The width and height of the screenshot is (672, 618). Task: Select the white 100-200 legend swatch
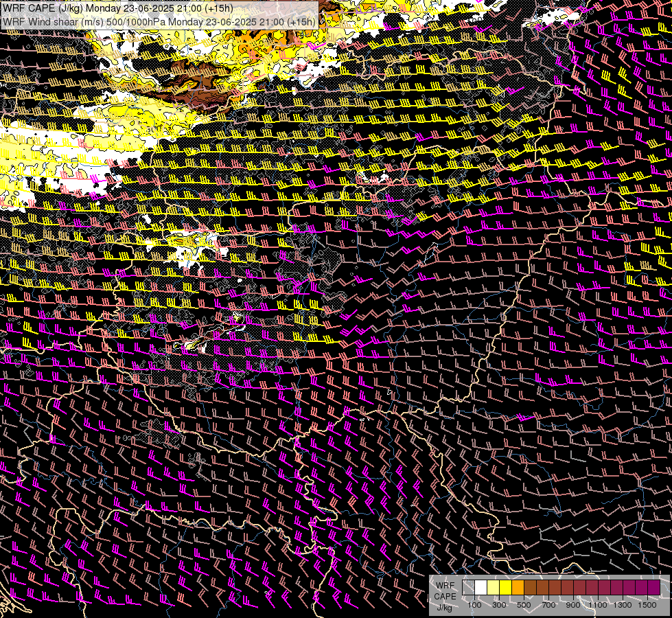(x=480, y=588)
